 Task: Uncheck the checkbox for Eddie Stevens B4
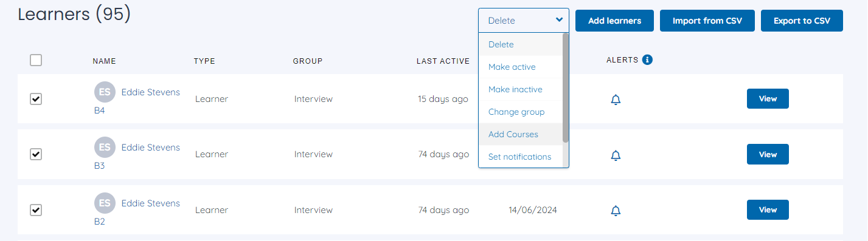36,99
